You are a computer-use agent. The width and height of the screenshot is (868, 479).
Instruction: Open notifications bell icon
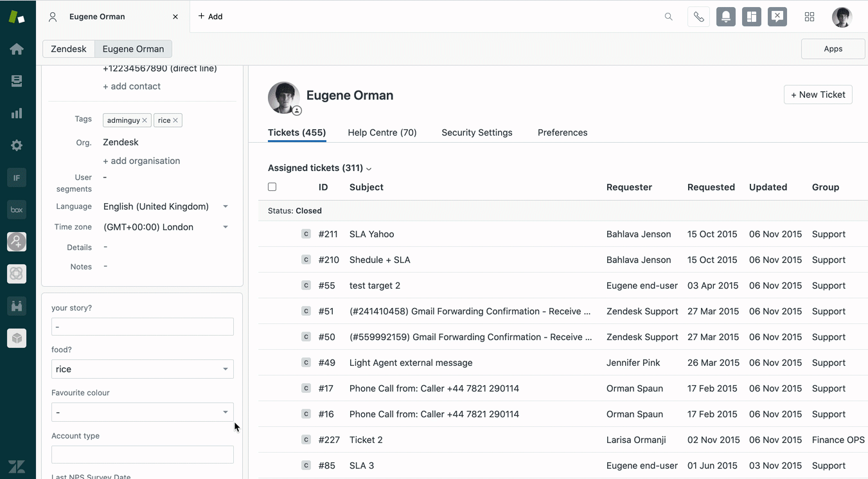pos(726,17)
